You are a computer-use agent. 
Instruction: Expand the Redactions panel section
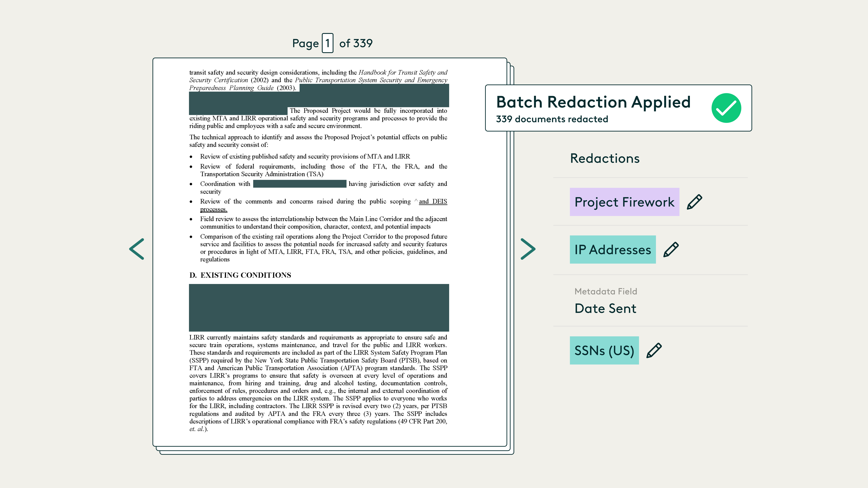click(605, 158)
